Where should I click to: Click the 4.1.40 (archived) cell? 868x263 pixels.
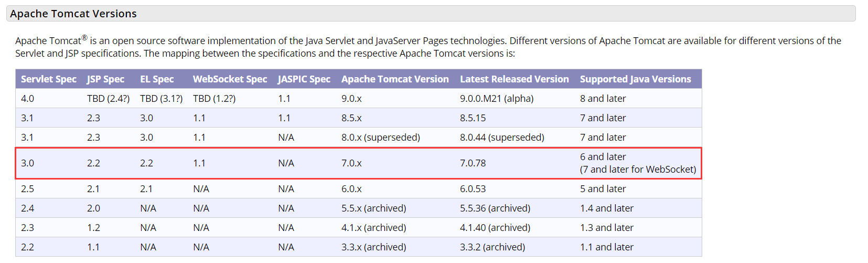[x=495, y=228]
